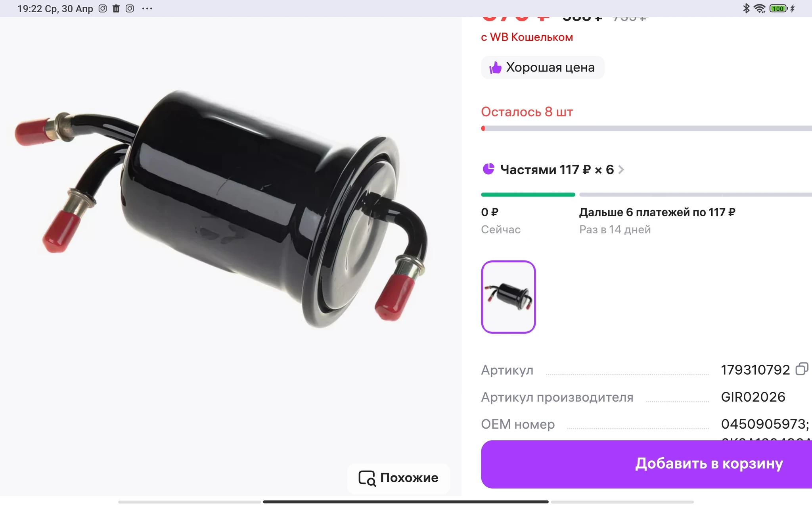Copy the article number 179310792
This screenshot has height=508, width=812.
802,369
